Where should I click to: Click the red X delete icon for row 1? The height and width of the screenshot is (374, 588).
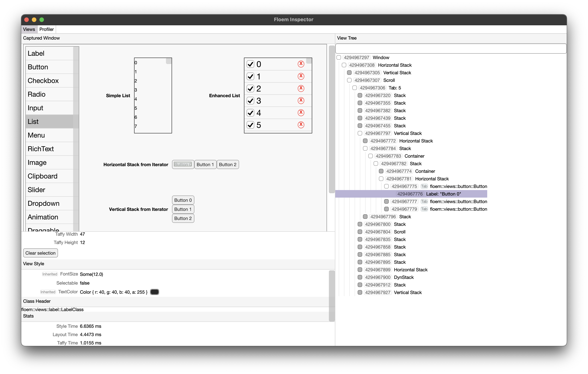pyautogui.click(x=301, y=76)
